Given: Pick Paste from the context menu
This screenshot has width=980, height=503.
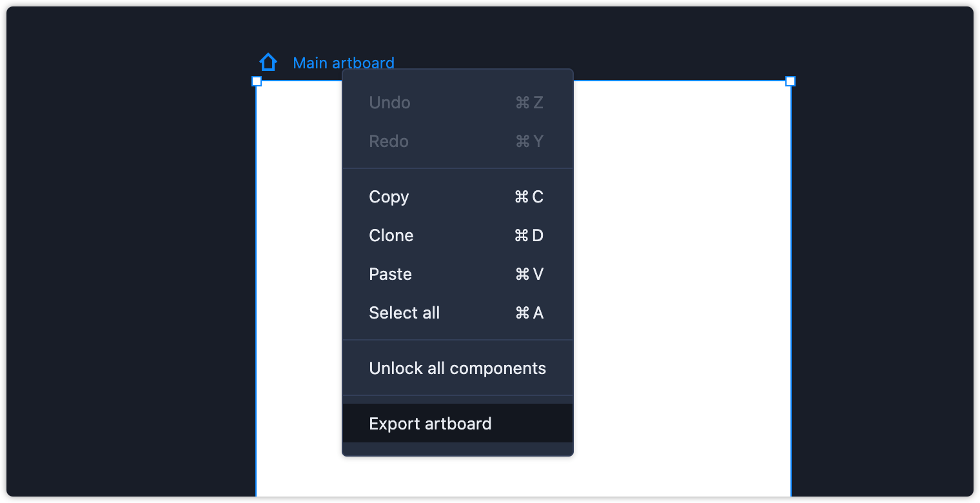Looking at the screenshot, I should [x=458, y=274].
